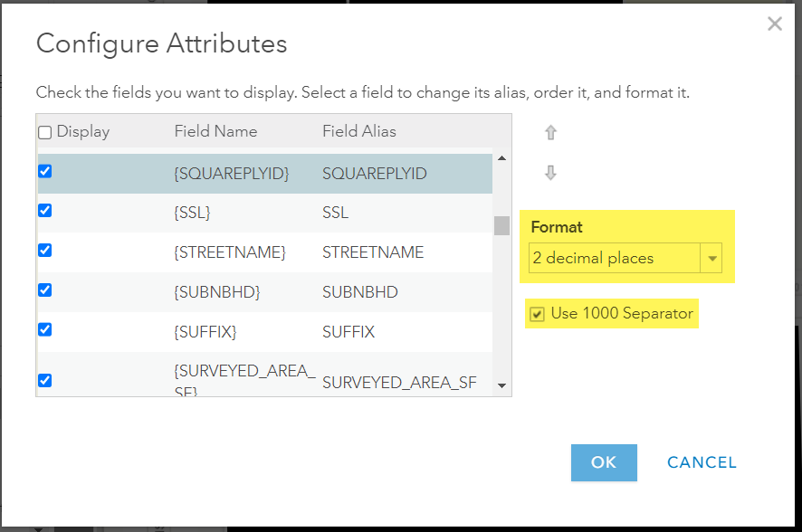The image size is (802, 532).
Task: Click the 2 decimal places combo box
Action: tap(616, 258)
